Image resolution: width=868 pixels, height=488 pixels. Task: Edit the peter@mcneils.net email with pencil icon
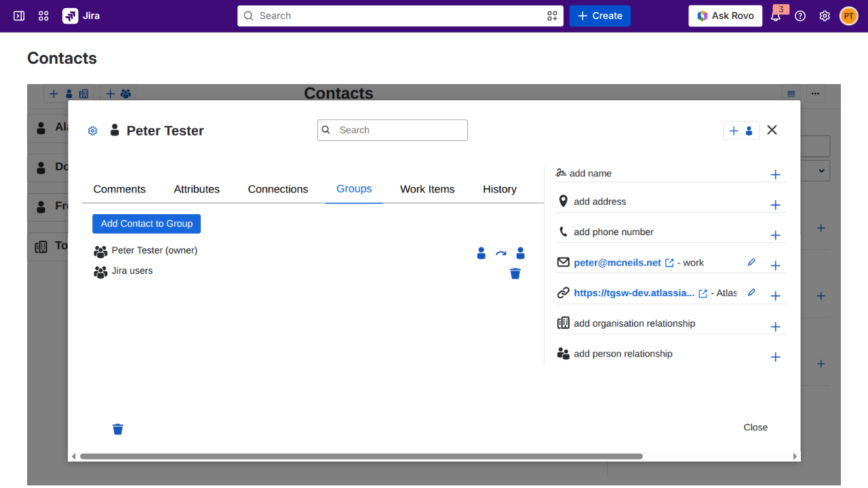coord(751,262)
